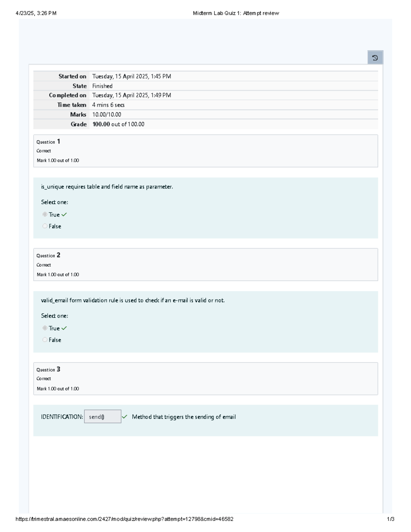Viewport: 411px width, 532px height.
Task: Select True for the is_unique question
Action: (45, 214)
